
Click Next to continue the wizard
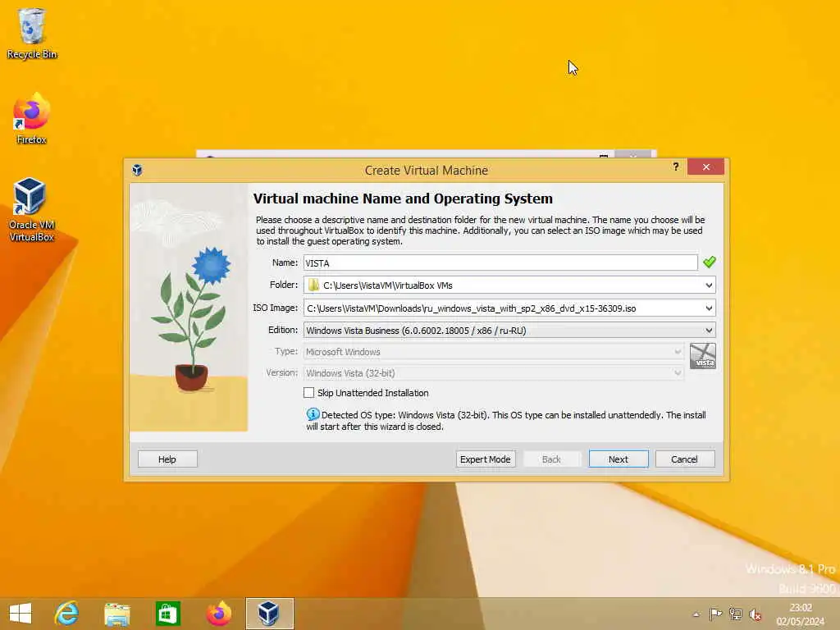point(619,459)
